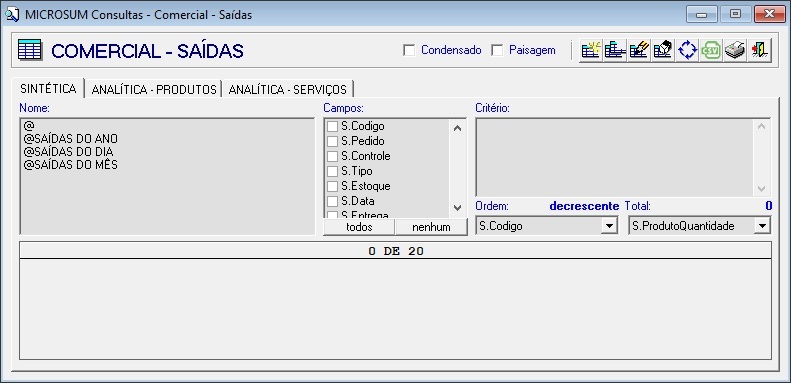Check the S.Codigo field
791x383 pixels.
[332, 126]
